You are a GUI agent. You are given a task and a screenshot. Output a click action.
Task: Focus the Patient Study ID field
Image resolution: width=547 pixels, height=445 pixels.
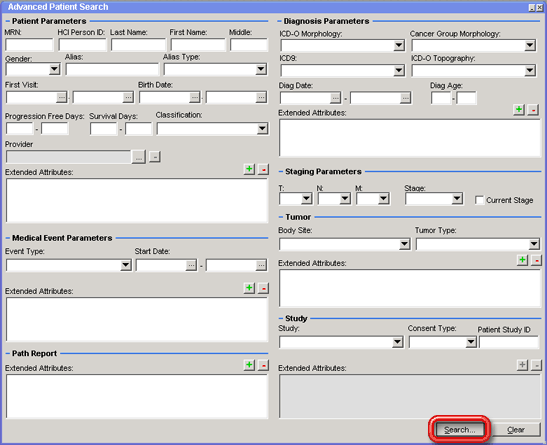509,342
